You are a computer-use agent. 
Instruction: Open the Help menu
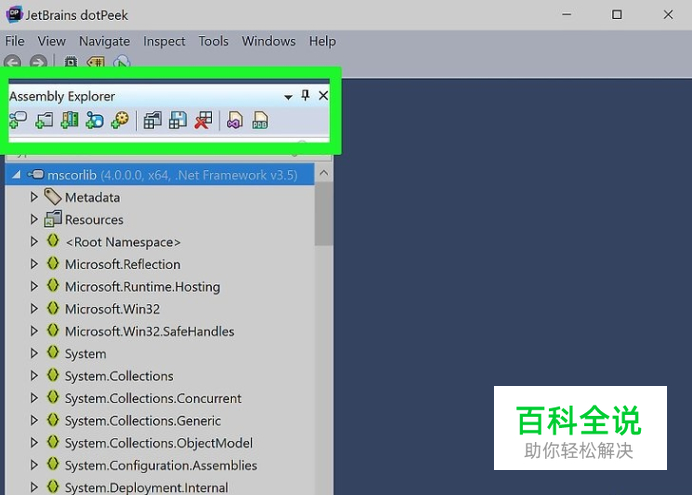coord(322,41)
